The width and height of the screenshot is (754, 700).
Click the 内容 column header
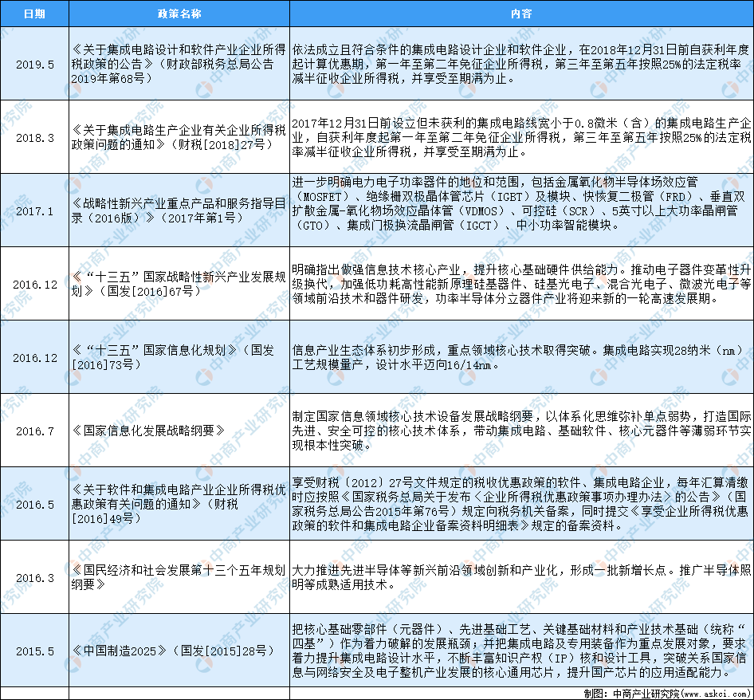click(522, 14)
